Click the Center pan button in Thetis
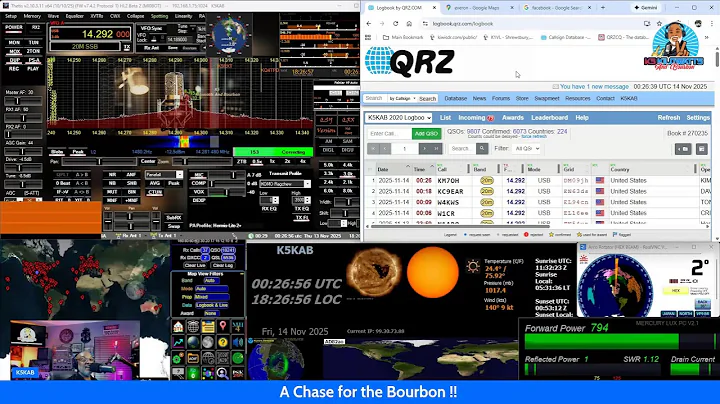The width and height of the screenshot is (720, 404). coord(148,162)
